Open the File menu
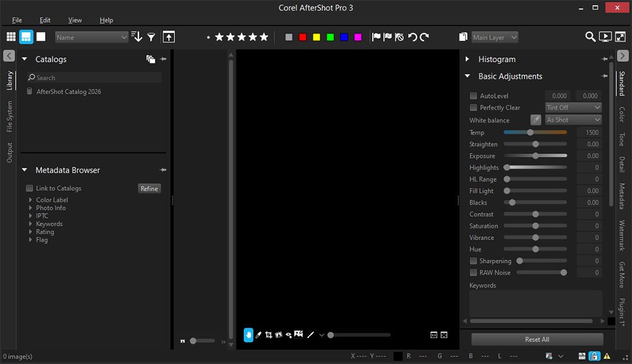The image size is (632, 364). (x=17, y=20)
